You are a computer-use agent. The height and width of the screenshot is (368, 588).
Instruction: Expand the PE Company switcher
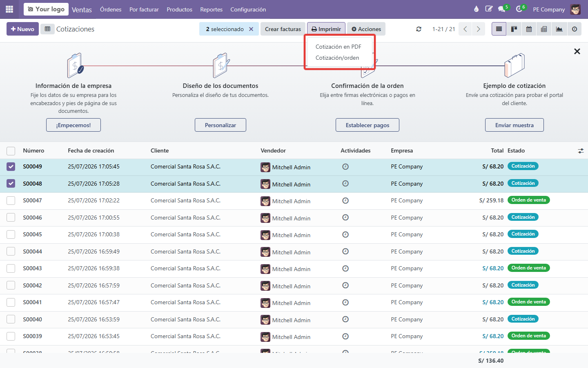point(549,9)
